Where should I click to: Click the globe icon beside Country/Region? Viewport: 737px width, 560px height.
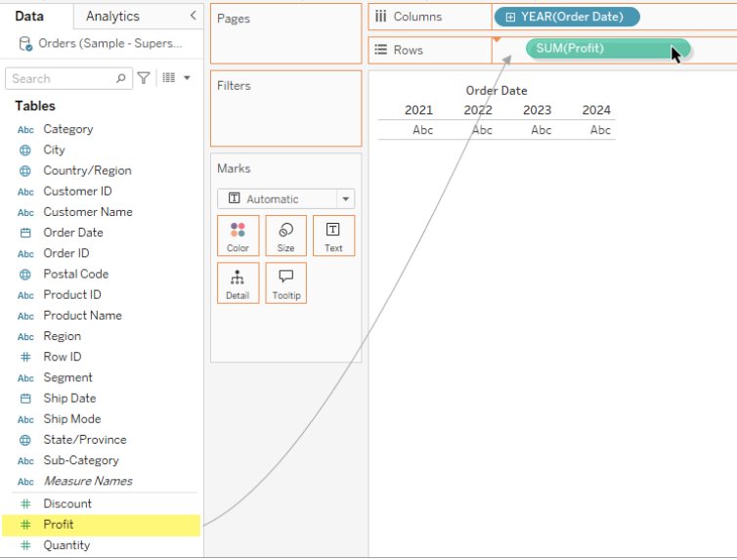pos(25,171)
